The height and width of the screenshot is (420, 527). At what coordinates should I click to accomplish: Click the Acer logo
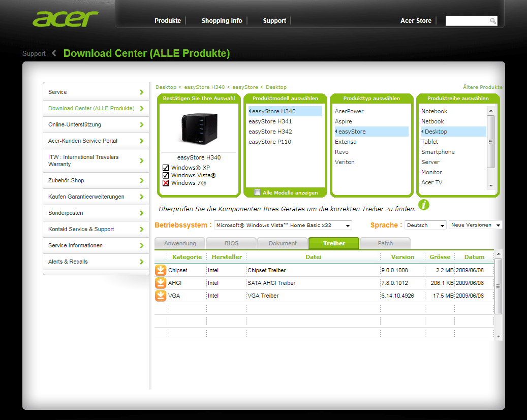[x=66, y=19]
